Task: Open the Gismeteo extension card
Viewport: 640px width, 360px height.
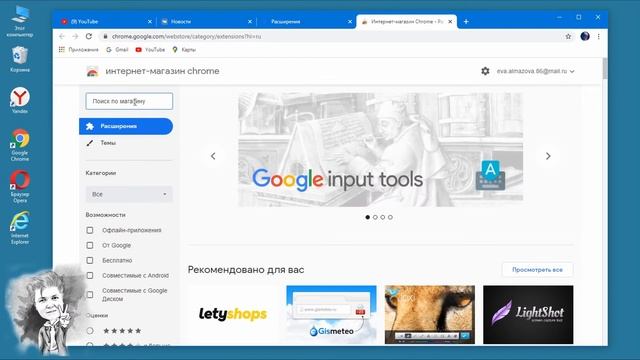Action: (x=331, y=314)
